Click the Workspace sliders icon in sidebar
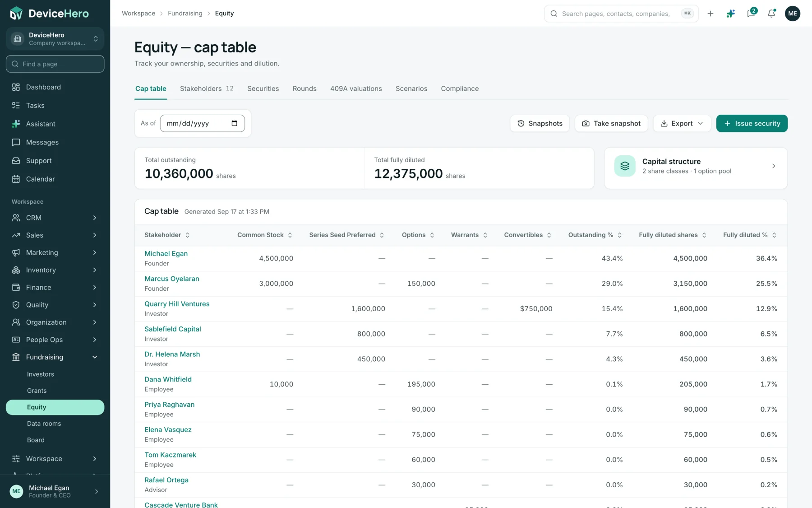The image size is (812, 508). [16, 459]
